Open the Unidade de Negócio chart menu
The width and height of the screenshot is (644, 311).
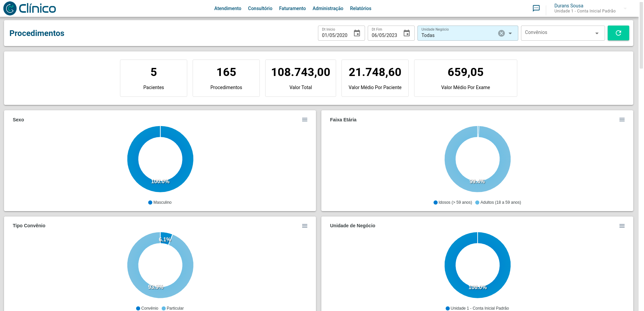(x=622, y=226)
